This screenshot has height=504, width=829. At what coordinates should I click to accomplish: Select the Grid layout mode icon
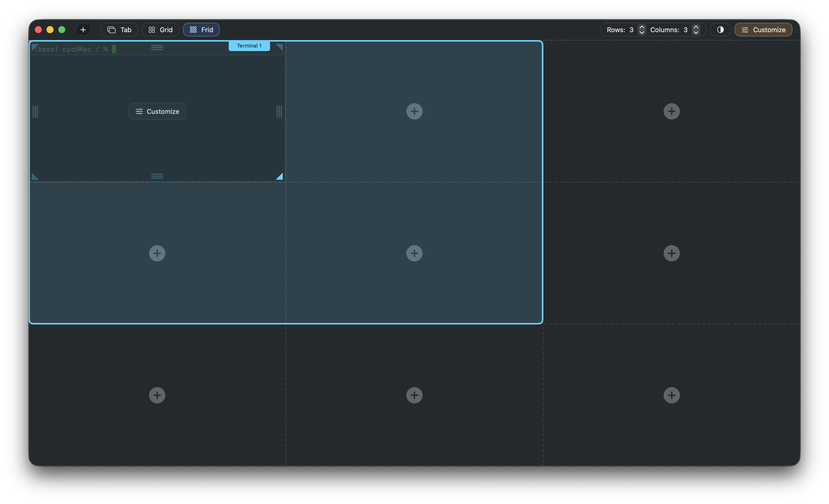[152, 30]
